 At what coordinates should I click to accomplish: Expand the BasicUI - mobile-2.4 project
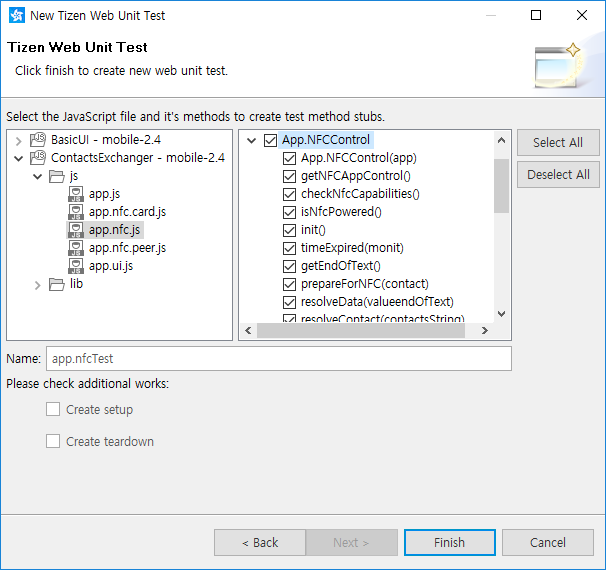pyautogui.click(x=19, y=140)
